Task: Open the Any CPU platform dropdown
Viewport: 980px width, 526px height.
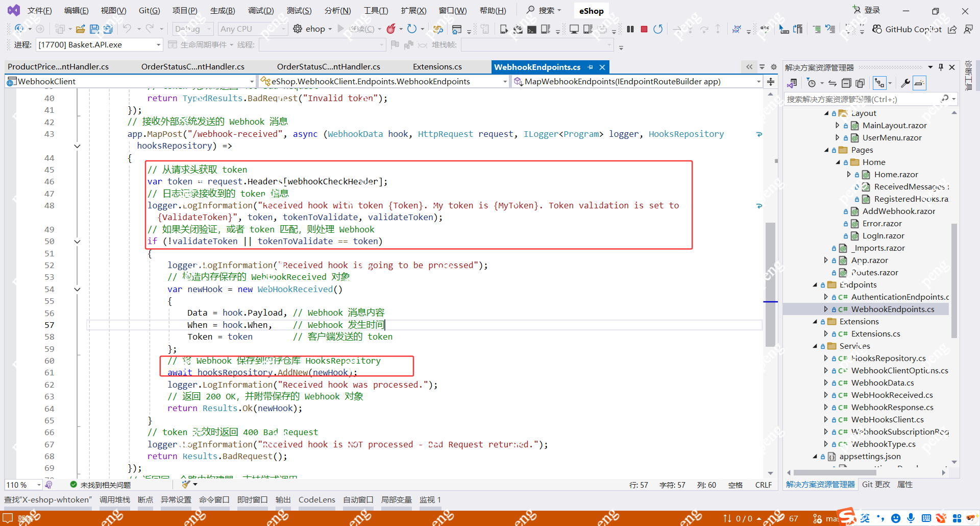Action: (x=252, y=29)
